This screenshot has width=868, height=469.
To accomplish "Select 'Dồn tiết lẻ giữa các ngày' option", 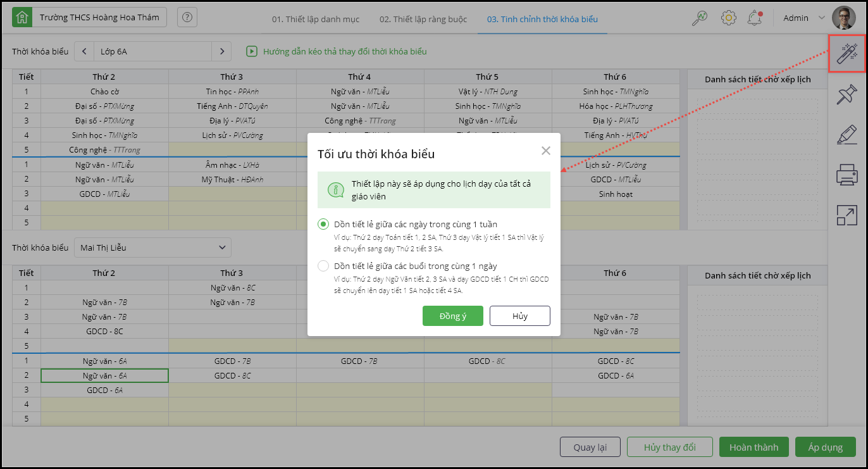I will [324, 224].
